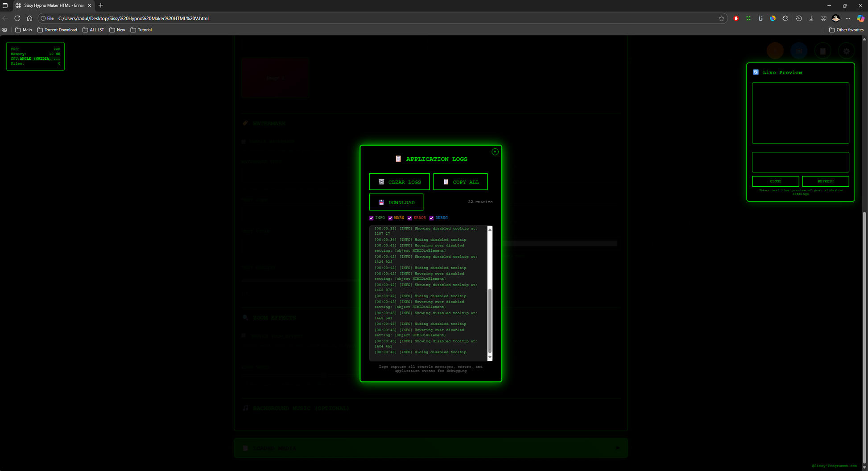Click the link icon at the favorites bar start
Viewport: 868px width, 471px height.
(4, 30)
